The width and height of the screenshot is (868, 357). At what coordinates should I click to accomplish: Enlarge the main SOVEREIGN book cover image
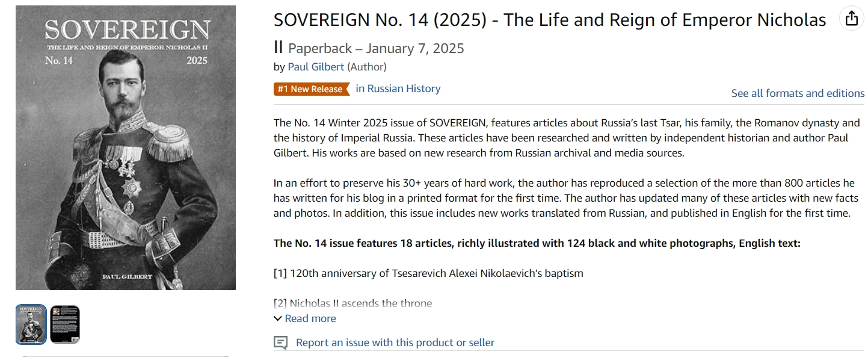coord(126,147)
